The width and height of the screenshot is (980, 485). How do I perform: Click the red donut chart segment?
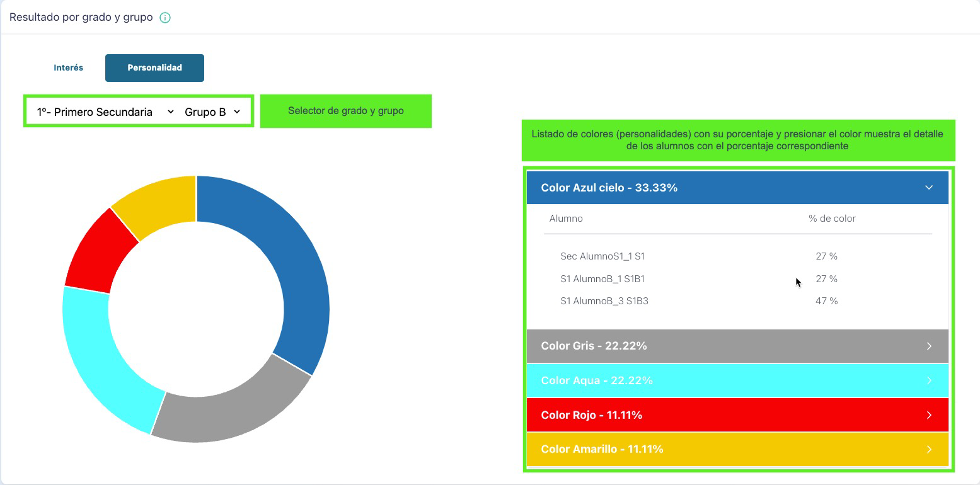98,249
